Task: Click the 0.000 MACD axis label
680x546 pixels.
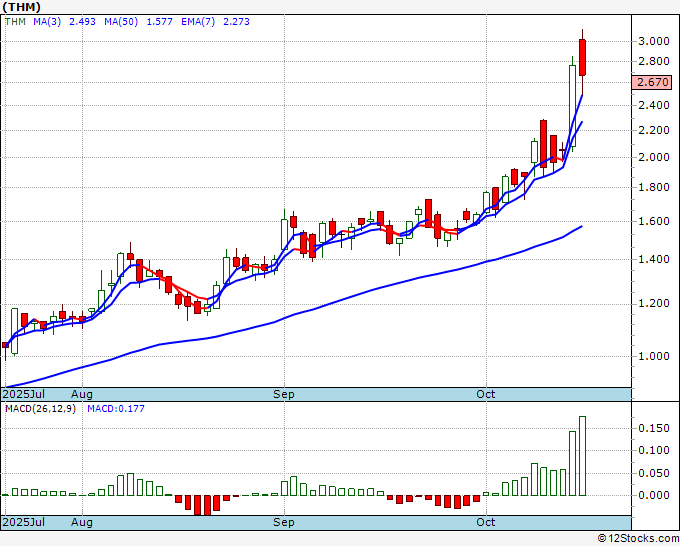Action: click(654, 495)
